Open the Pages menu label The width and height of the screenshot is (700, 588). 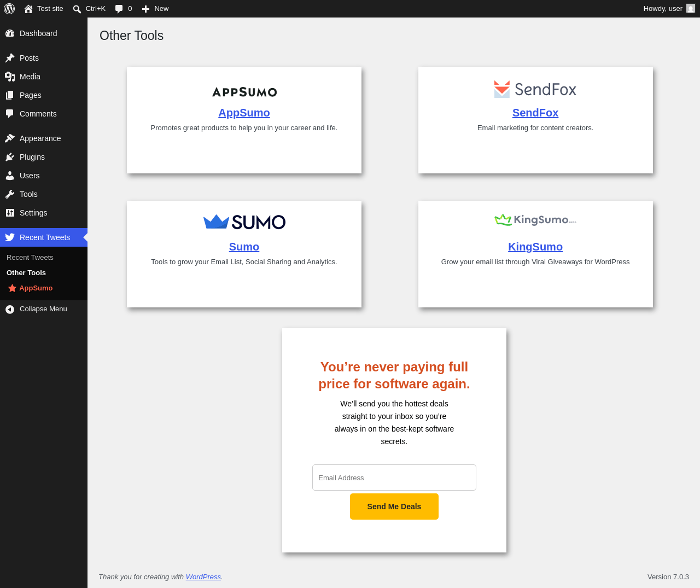click(31, 95)
